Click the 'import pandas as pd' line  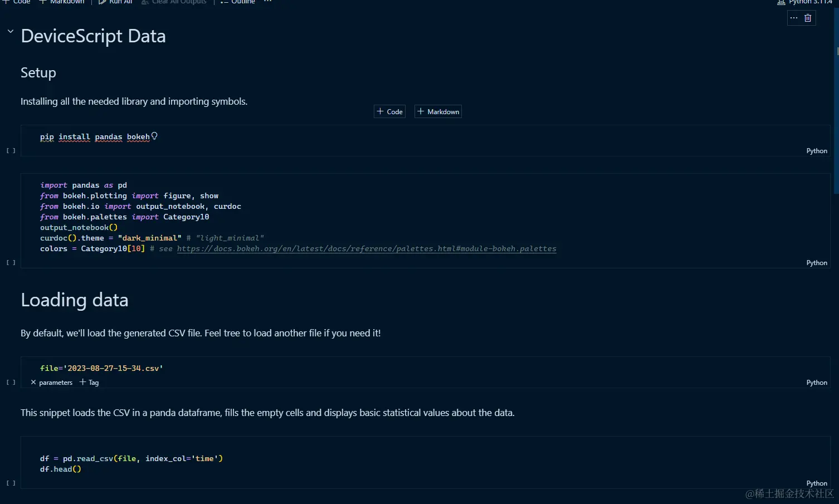pyautogui.click(x=84, y=185)
